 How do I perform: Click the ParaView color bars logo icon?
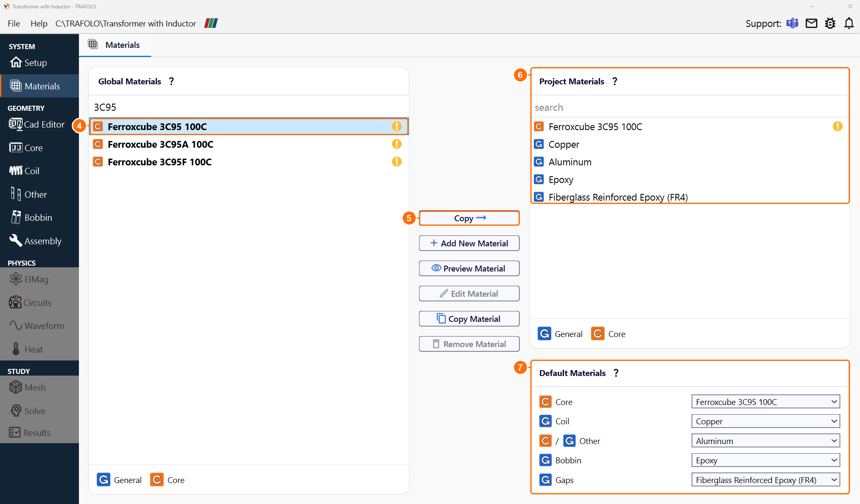coord(211,23)
